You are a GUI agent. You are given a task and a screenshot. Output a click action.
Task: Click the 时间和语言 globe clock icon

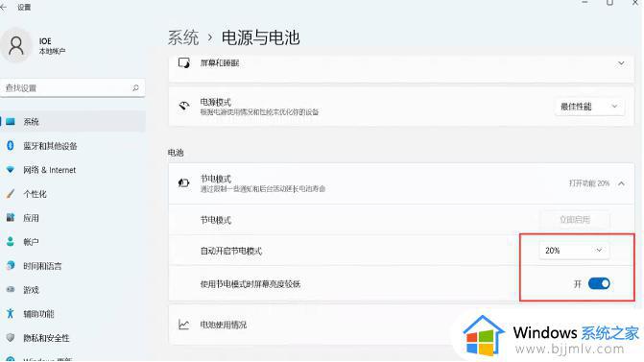[x=11, y=265]
